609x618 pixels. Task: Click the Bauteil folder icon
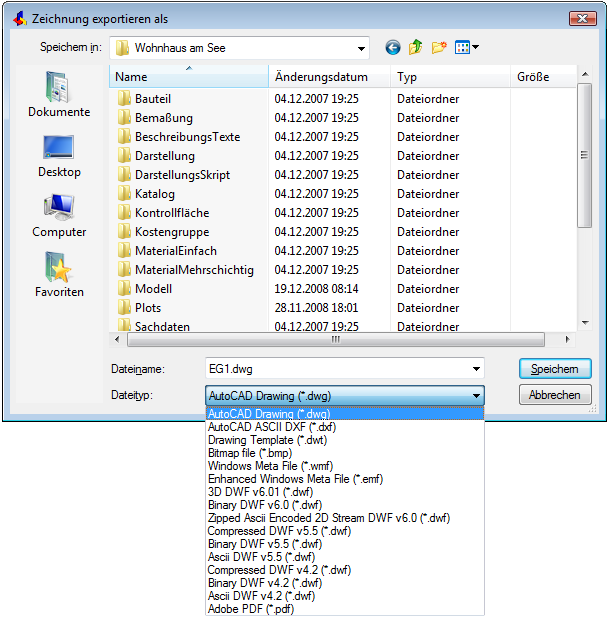click(124, 99)
